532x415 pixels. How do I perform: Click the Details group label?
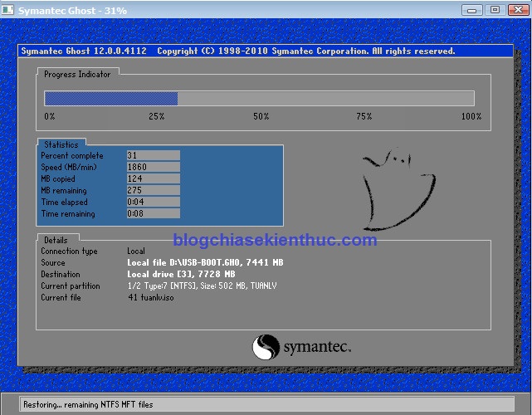point(56,240)
